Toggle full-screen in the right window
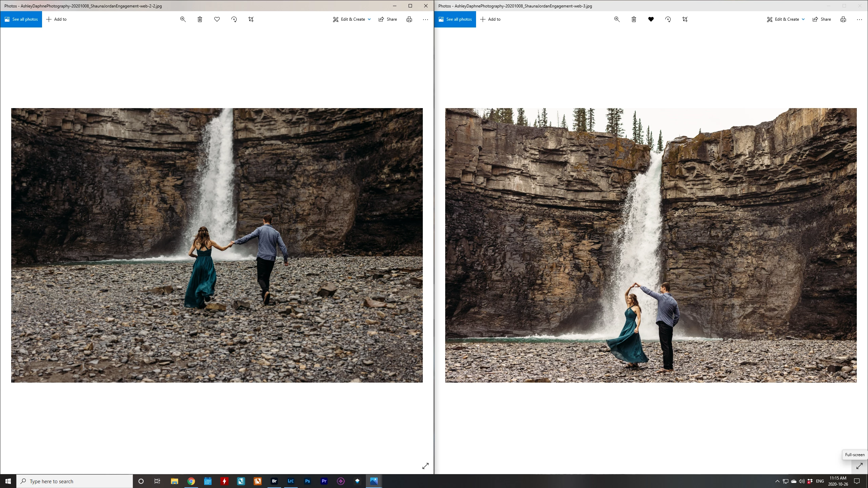868x488 pixels. click(859, 466)
